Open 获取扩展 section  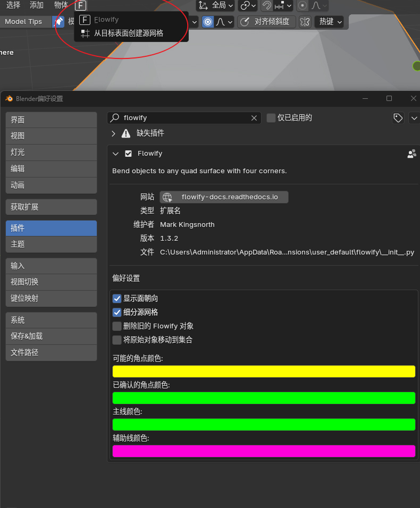[x=51, y=207]
